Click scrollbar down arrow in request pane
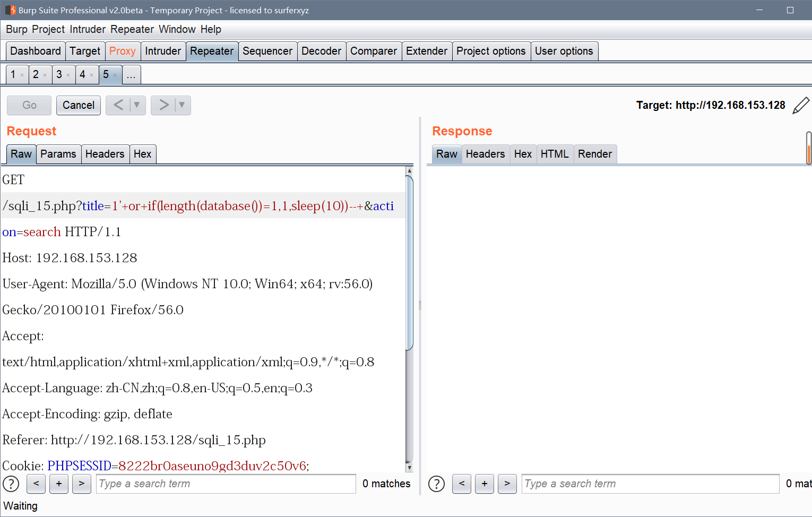The width and height of the screenshot is (812, 517). 409,468
